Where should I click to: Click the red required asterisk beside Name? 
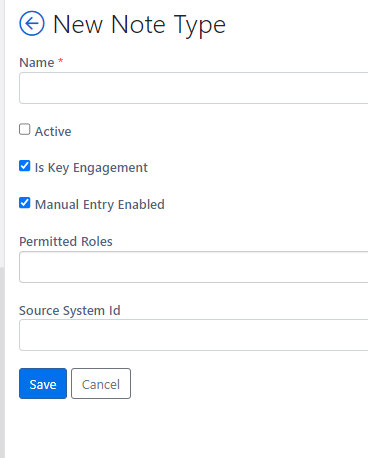(60, 61)
